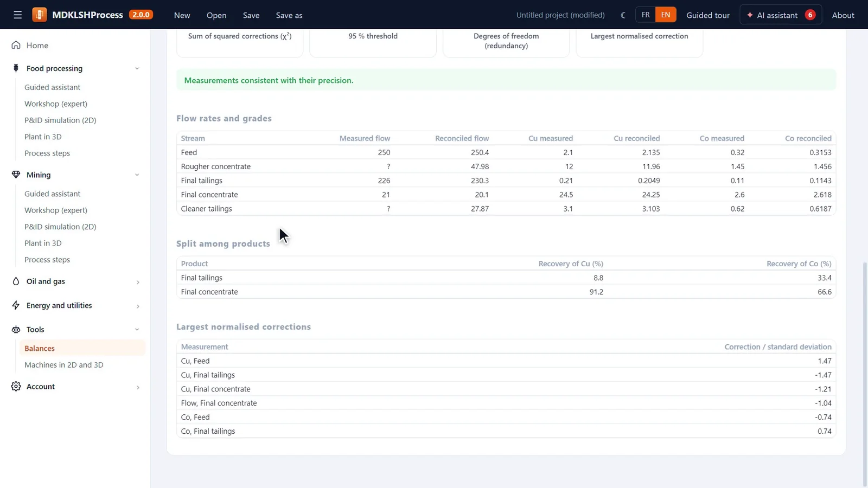Expand the Energy and utilities chevron
The width and height of the screenshot is (868, 488).
tap(137, 306)
